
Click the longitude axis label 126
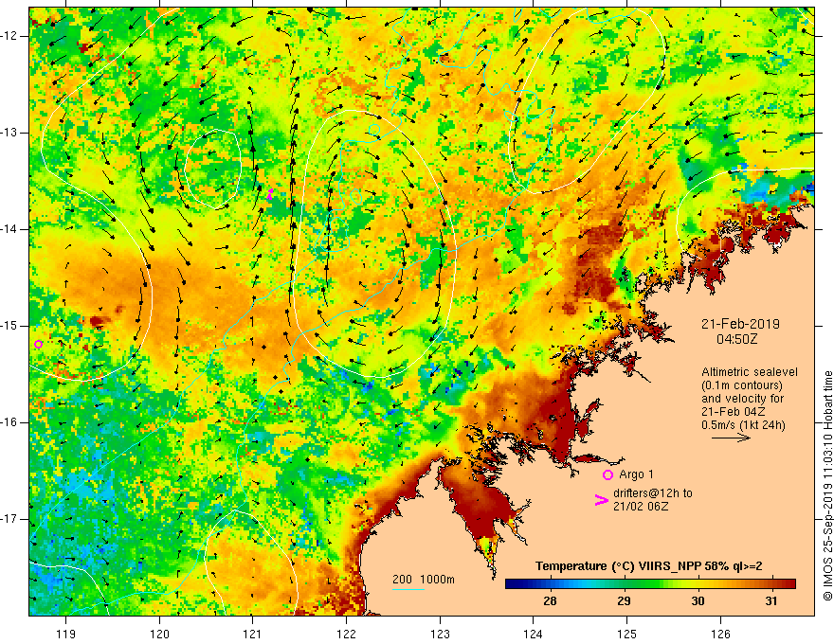720,634
